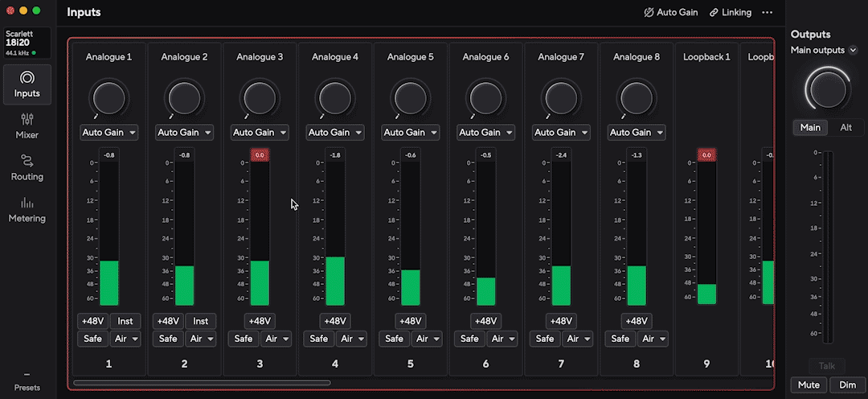Screen dimensions: 868x399
Task: Click the Mute output button
Action: [809, 385]
